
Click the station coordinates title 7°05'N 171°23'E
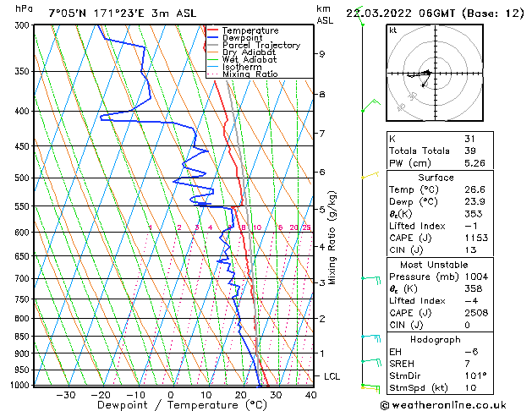point(96,14)
